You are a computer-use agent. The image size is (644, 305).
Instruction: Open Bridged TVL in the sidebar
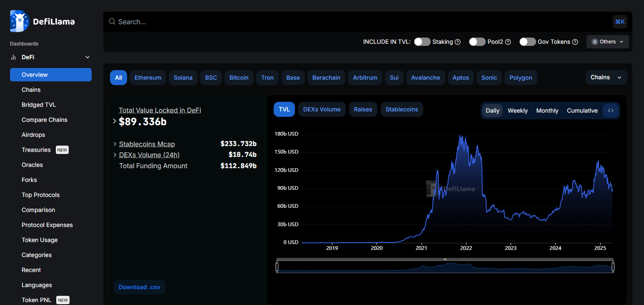click(x=39, y=105)
